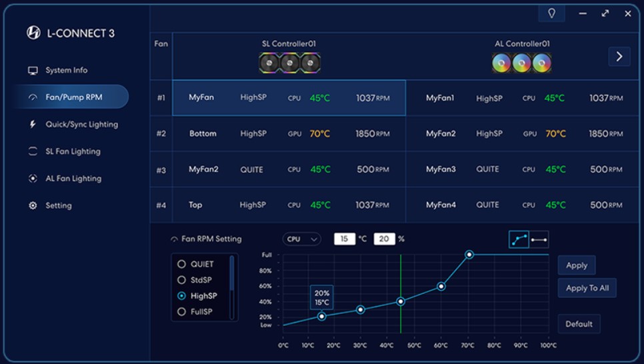This screenshot has width=644, height=364.
Task: Click the Setting gear icon
Action: (33, 205)
